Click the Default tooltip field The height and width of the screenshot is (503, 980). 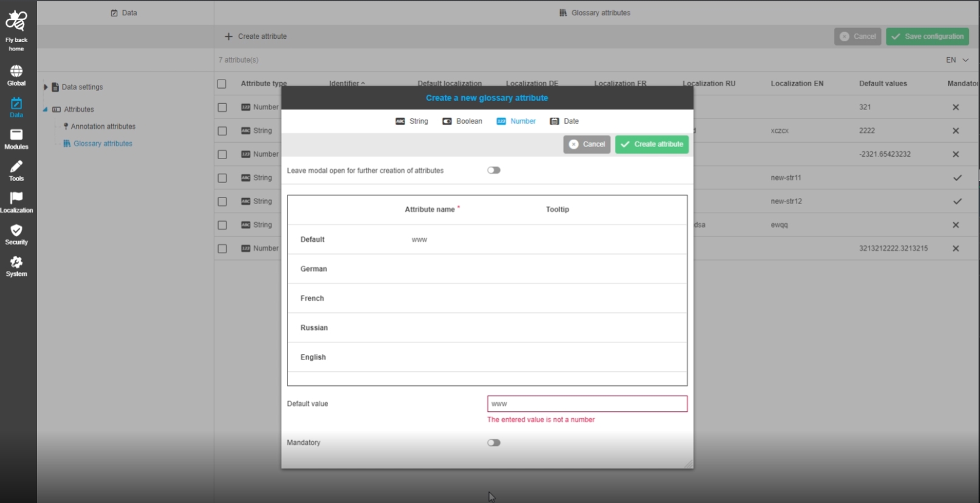click(614, 240)
